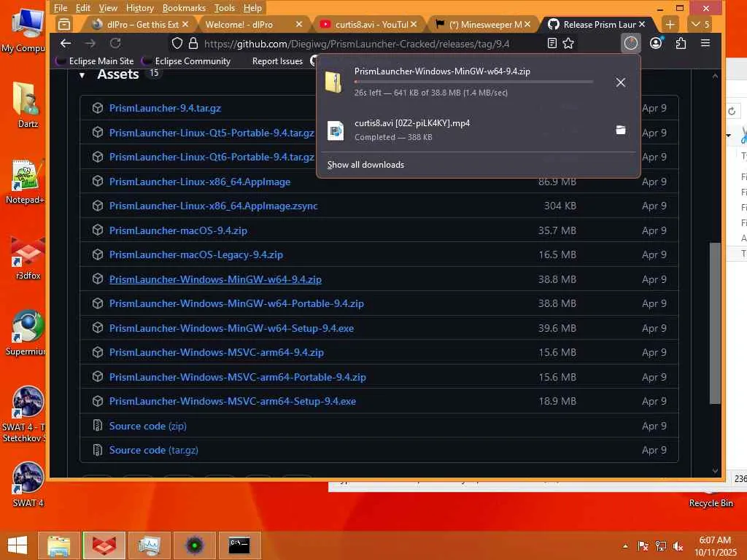
Task: Open the network tray icon
Action: coord(661,545)
